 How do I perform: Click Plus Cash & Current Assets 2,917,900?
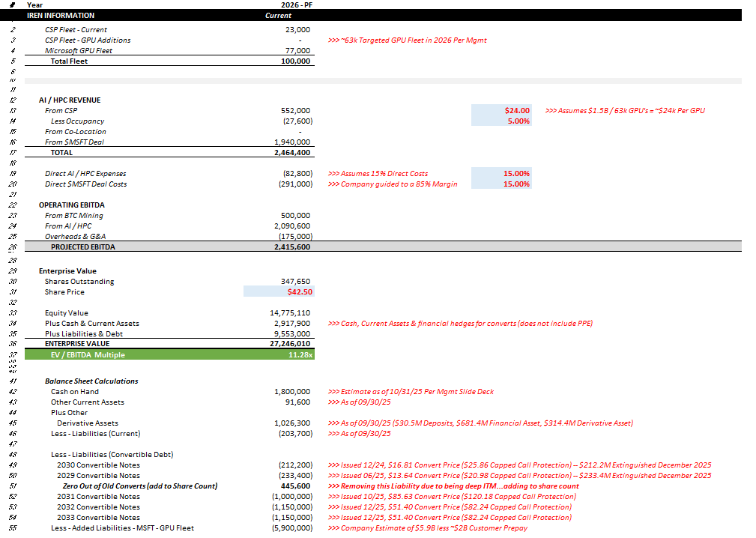pyautogui.click(x=292, y=324)
